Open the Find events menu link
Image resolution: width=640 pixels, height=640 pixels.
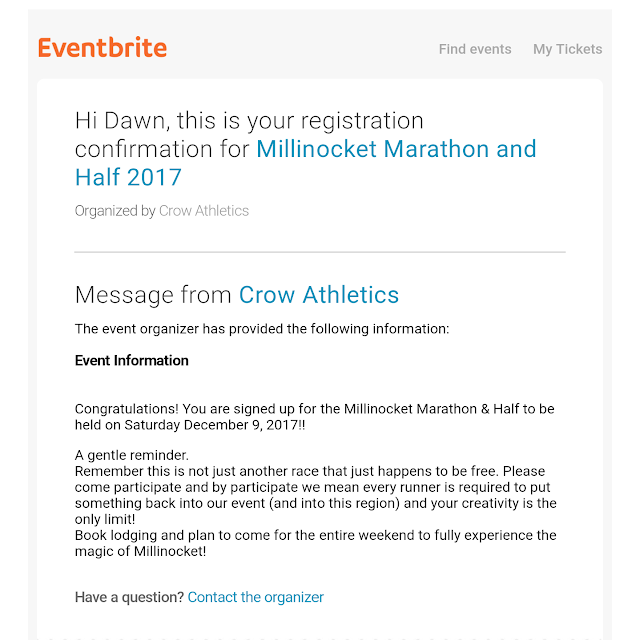coord(475,49)
